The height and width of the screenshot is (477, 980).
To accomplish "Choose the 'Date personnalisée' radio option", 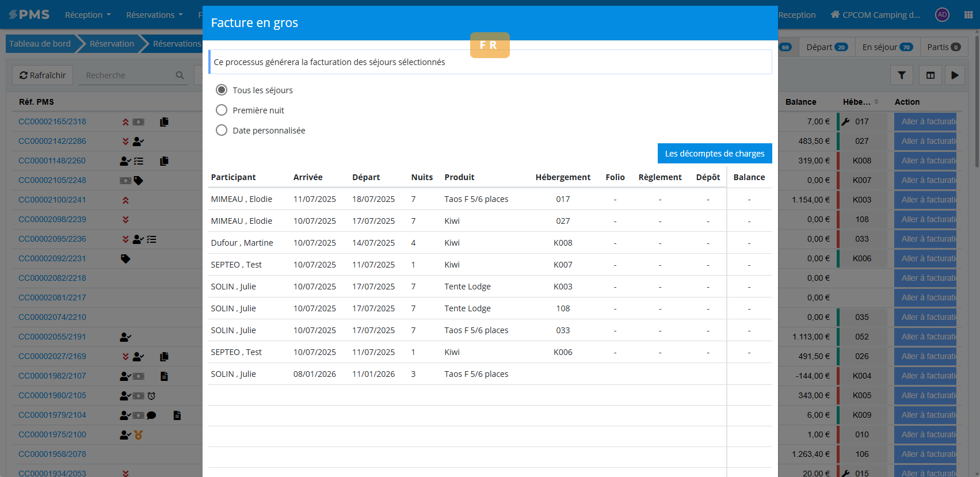I will click(x=222, y=130).
